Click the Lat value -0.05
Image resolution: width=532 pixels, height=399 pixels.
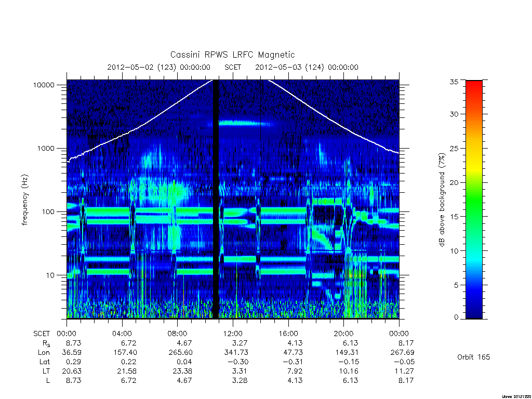pos(404,362)
